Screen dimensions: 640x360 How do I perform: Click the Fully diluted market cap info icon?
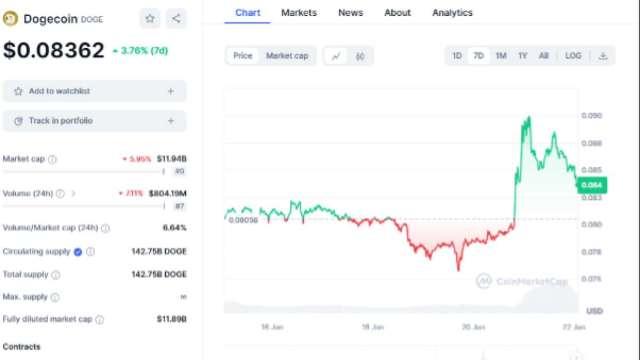coord(100,320)
